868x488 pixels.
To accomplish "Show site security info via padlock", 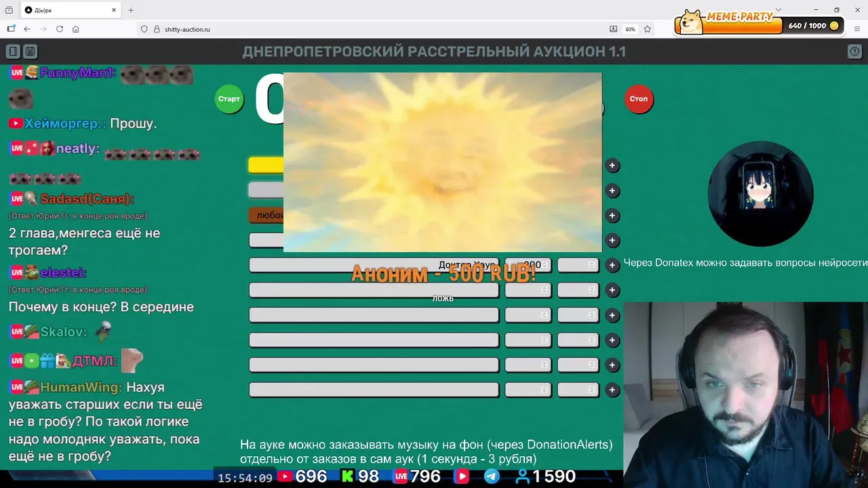I will click(157, 29).
